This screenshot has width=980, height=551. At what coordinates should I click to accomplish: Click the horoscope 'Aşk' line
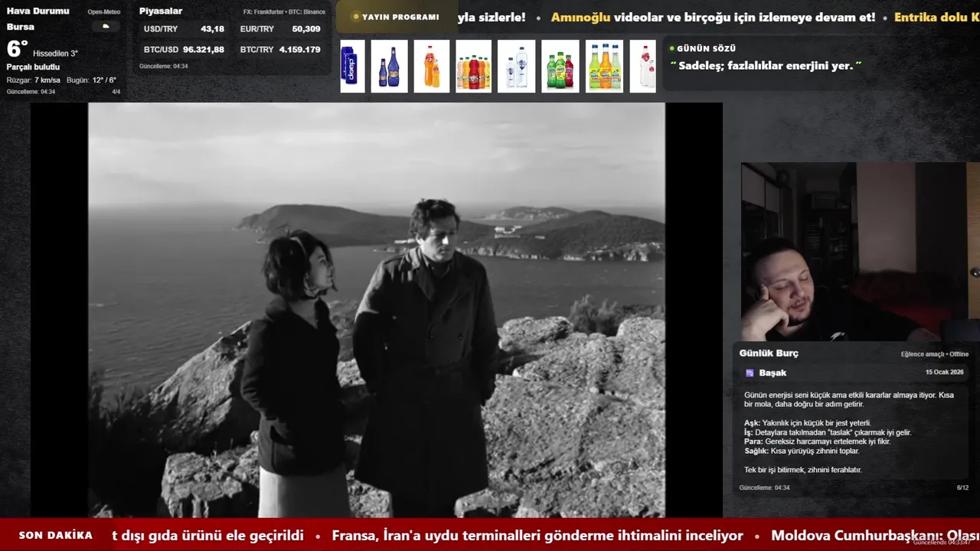point(808,422)
